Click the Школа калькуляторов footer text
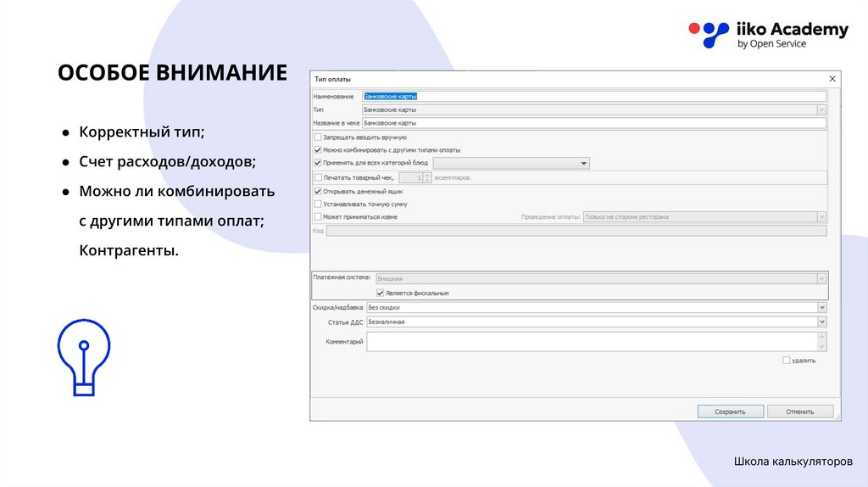The image size is (868, 487). [x=793, y=462]
